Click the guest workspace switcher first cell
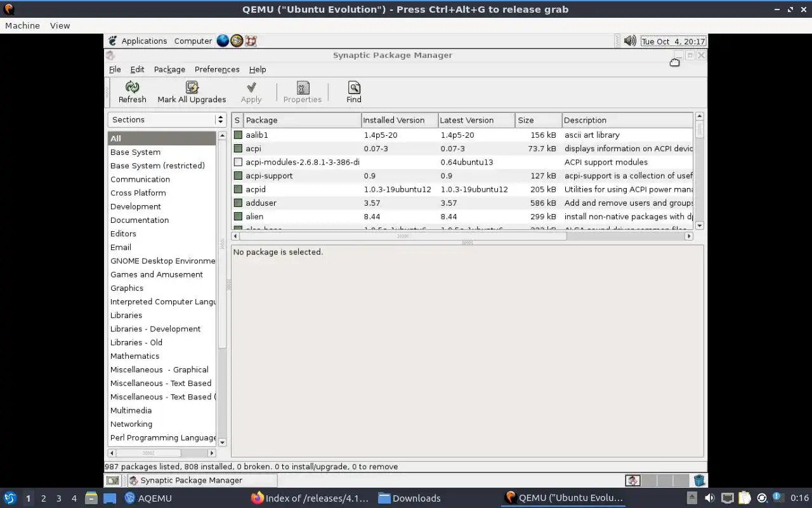The height and width of the screenshot is (508, 812). [x=632, y=481]
